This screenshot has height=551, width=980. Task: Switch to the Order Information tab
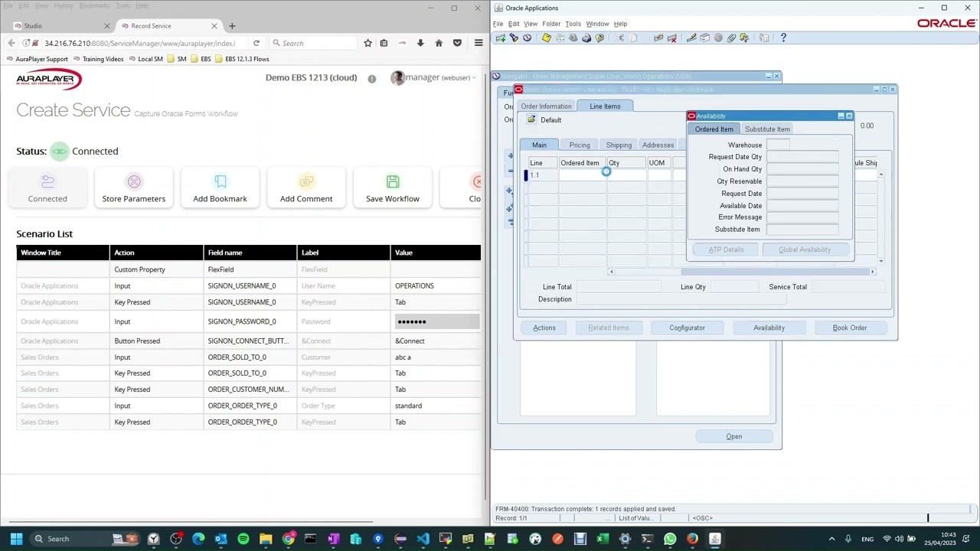(x=546, y=106)
